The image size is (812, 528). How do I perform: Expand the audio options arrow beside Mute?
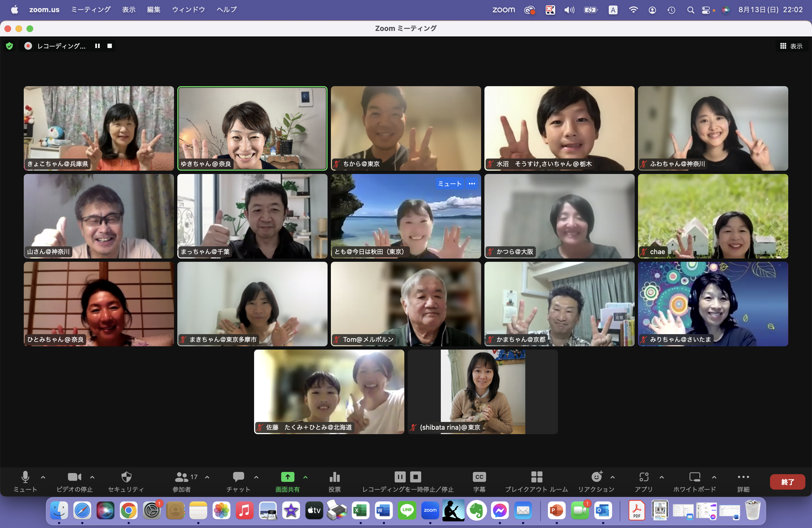click(x=43, y=477)
